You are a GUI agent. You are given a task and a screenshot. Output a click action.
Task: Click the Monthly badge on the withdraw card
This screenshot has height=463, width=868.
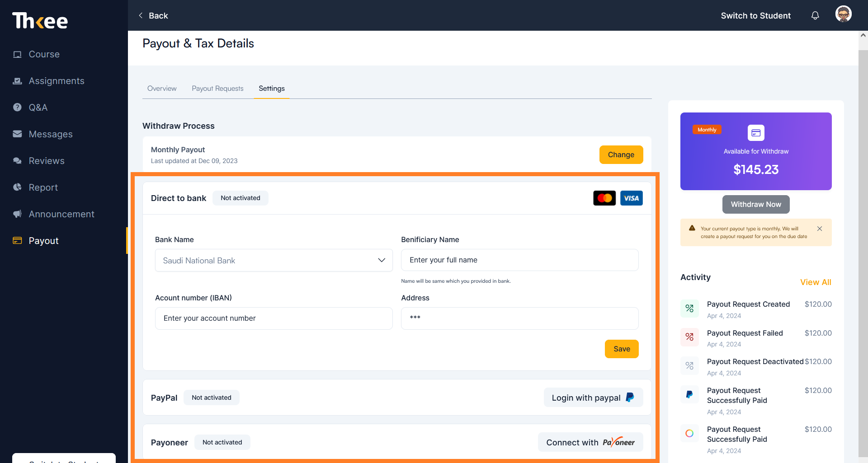[707, 130]
